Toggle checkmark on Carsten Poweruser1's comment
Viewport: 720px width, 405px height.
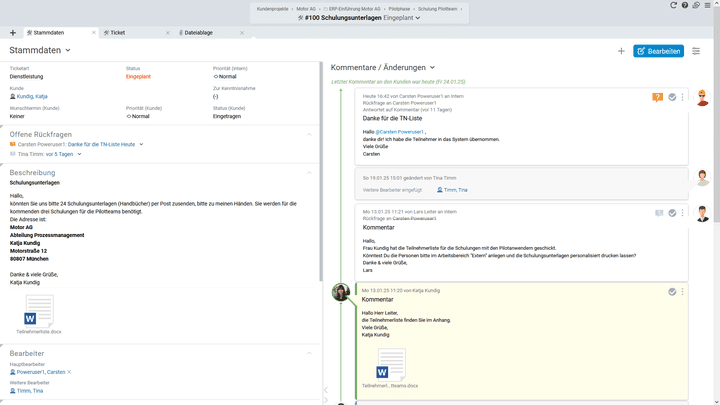[x=672, y=97]
